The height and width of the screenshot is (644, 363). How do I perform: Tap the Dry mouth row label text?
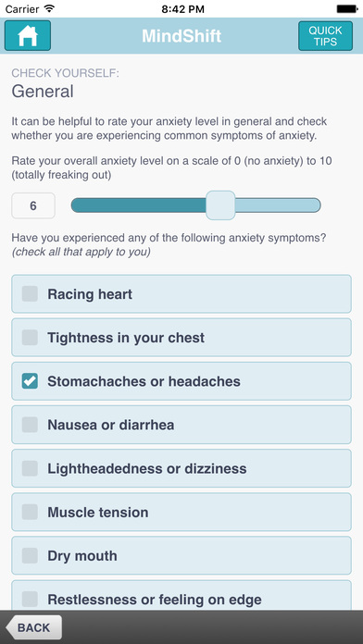(x=82, y=556)
